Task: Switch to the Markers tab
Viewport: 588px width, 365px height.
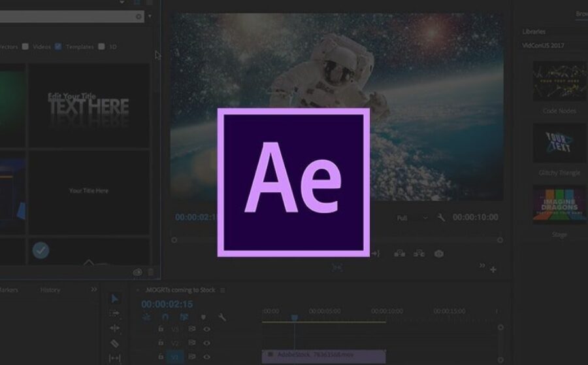Action: (8, 290)
